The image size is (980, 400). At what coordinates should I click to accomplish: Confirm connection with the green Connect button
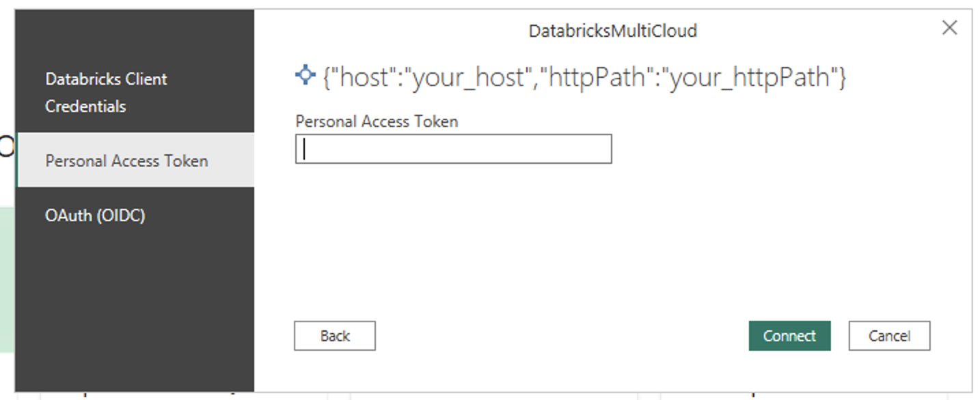pyautogui.click(x=789, y=336)
